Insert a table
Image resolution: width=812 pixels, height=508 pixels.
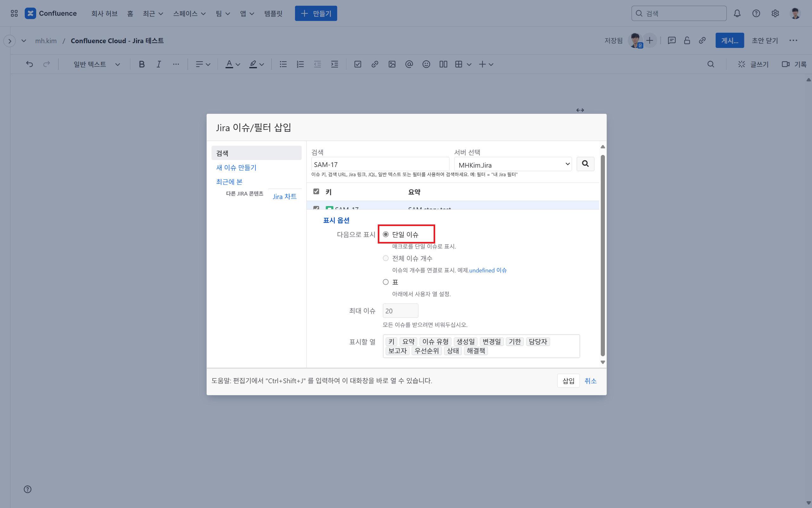[459, 64]
